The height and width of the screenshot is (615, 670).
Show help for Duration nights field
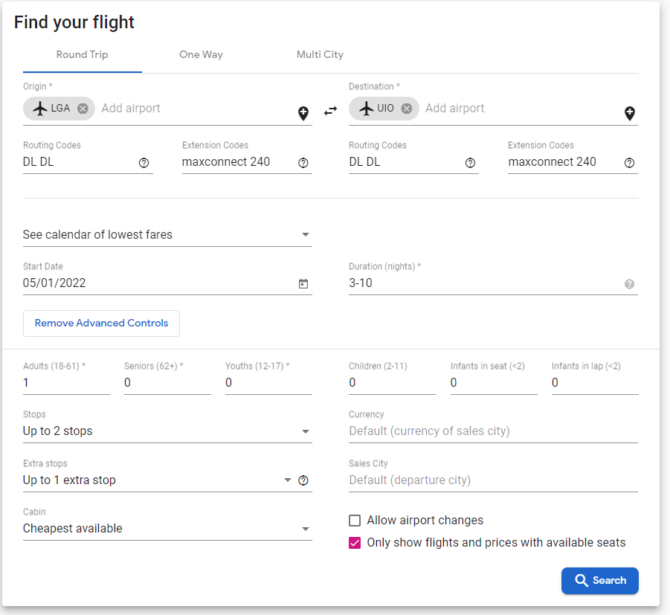[x=629, y=284]
